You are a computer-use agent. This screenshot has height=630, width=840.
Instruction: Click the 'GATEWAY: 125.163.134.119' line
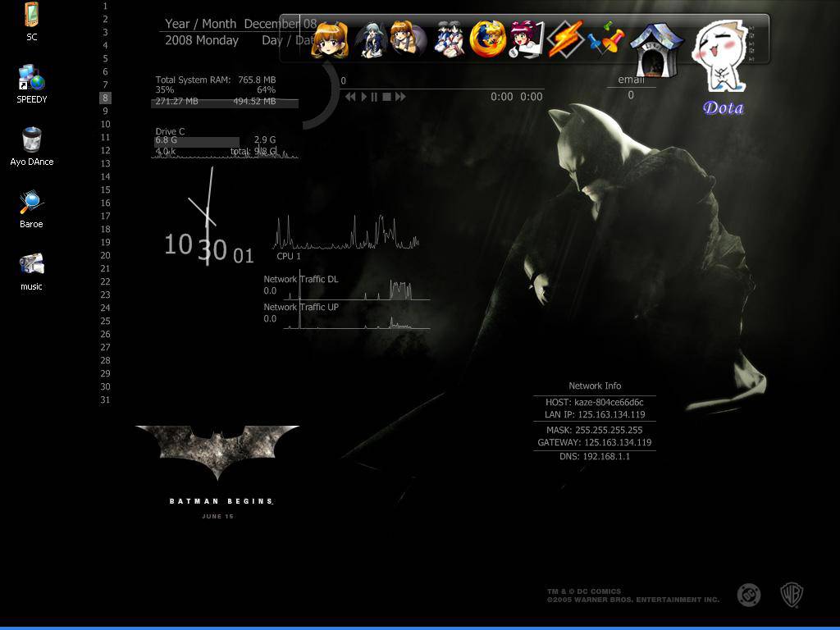(595, 442)
